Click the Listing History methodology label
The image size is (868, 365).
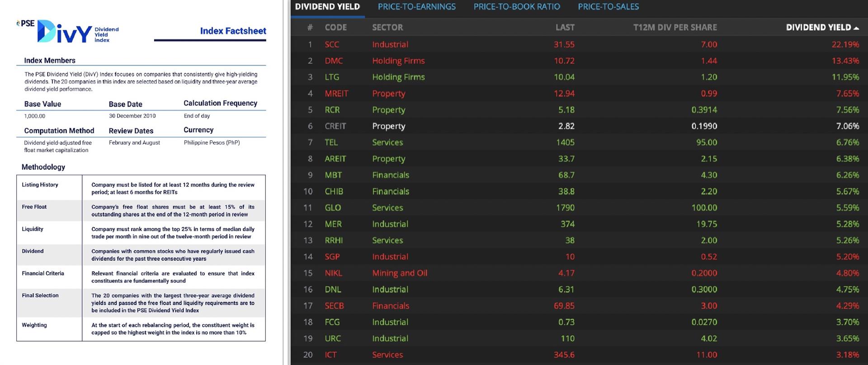pyautogui.click(x=40, y=185)
